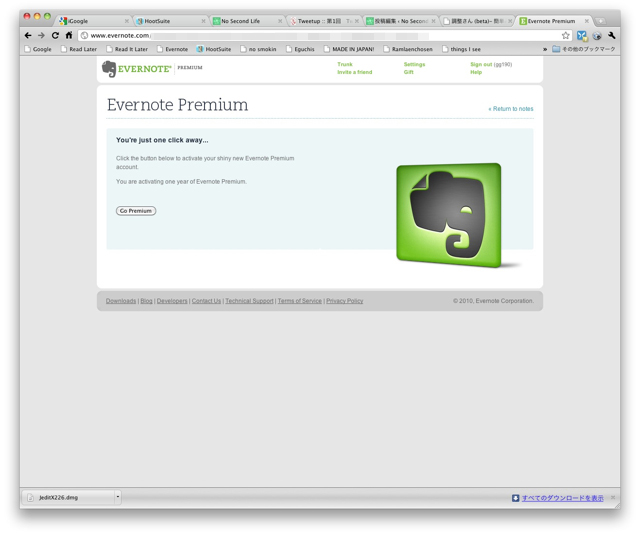Bookmark page with the star icon
The image size is (640, 538).
[x=566, y=35]
